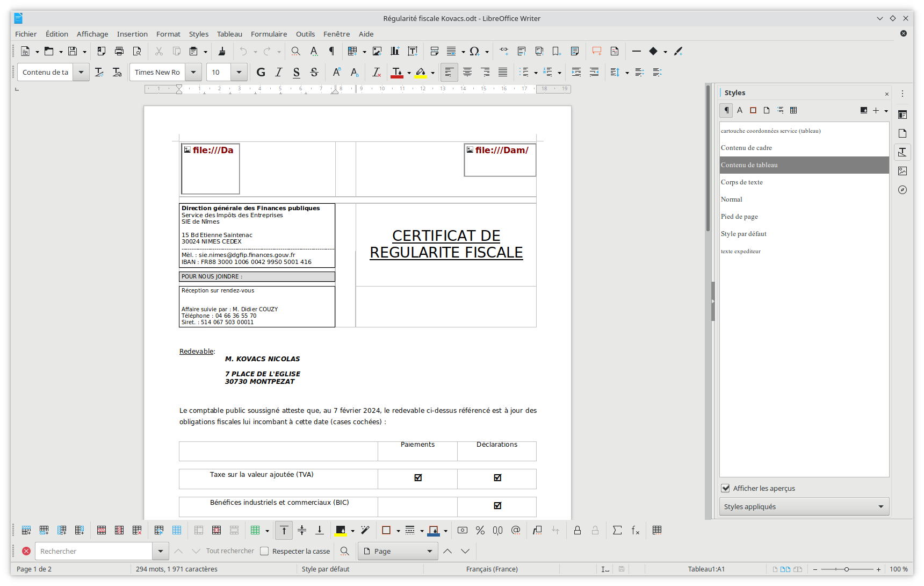Viewport: 924px width, 586px height.
Task: Click the Tout rechercher button
Action: click(230, 551)
